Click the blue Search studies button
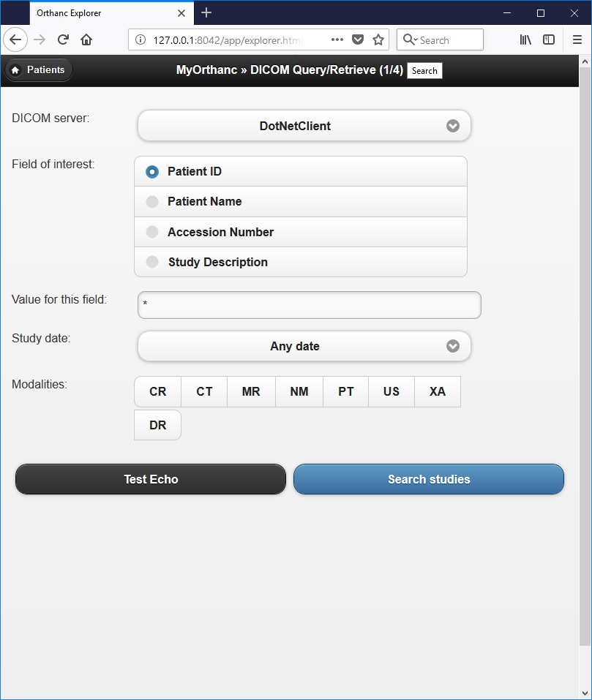592x700 pixels. point(429,479)
